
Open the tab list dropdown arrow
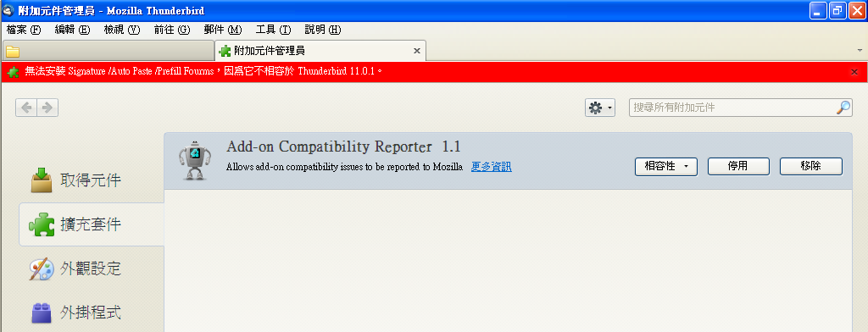pos(860,50)
